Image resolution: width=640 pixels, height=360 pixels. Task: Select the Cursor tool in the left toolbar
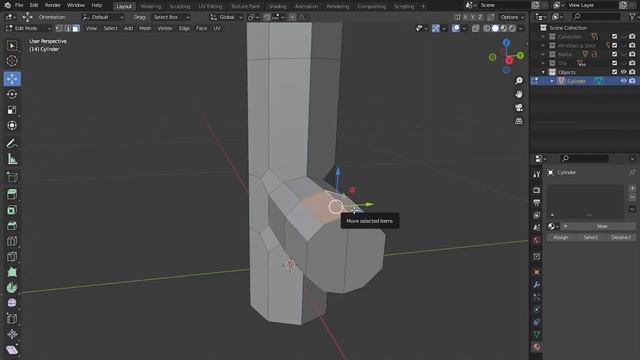click(12, 61)
